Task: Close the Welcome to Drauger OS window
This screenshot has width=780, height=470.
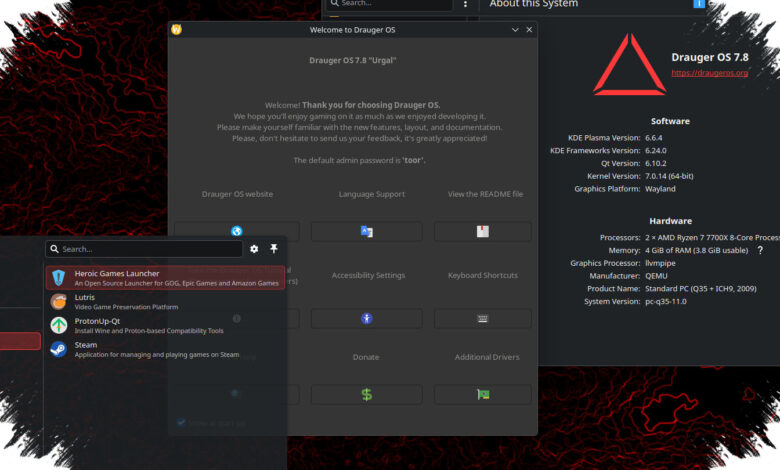Action: click(529, 30)
